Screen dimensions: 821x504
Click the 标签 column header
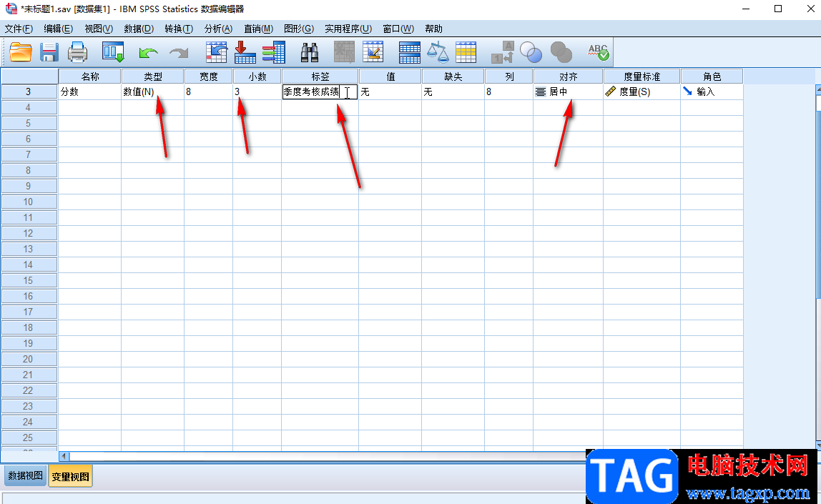pos(320,76)
